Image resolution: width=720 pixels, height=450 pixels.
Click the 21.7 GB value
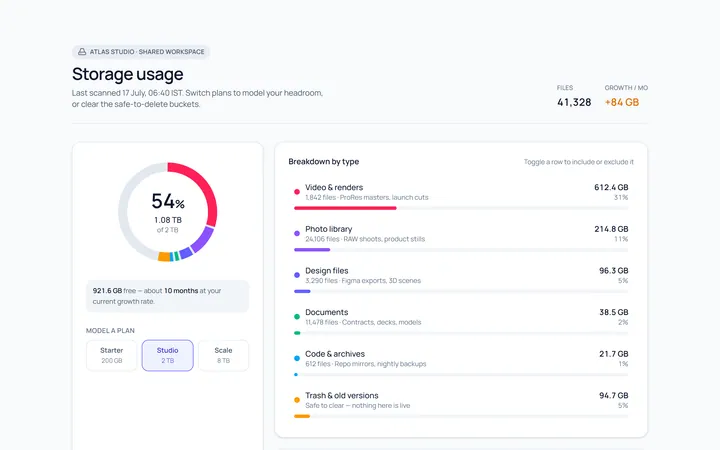(613, 354)
